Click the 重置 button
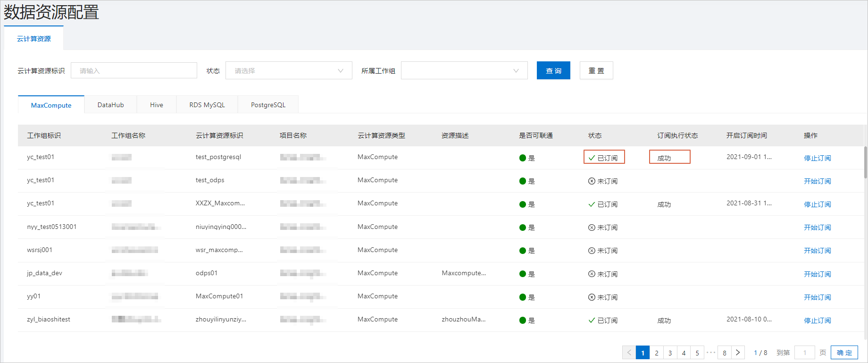The height and width of the screenshot is (363, 868). [x=596, y=70]
